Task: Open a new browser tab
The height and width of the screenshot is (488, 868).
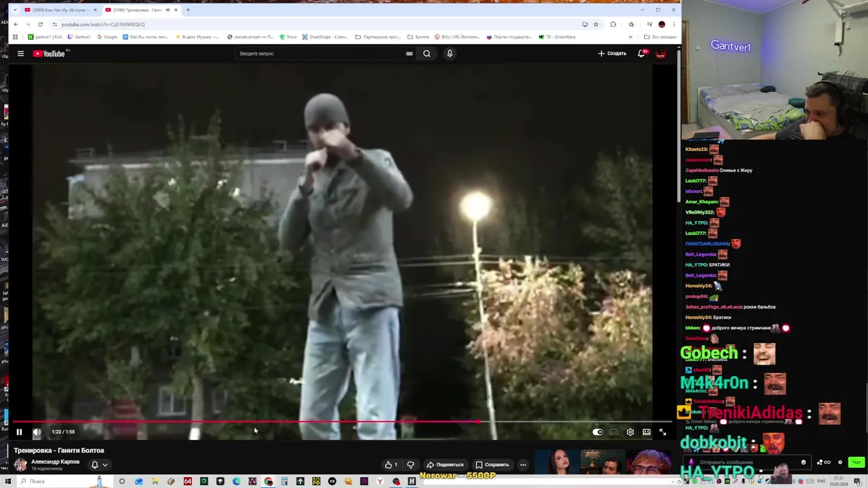Action: pyautogui.click(x=188, y=10)
